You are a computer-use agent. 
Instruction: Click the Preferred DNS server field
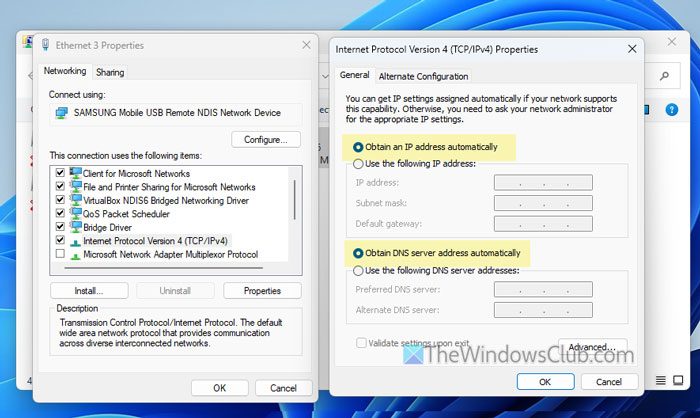pyautogui.click(x=543, y=289)
